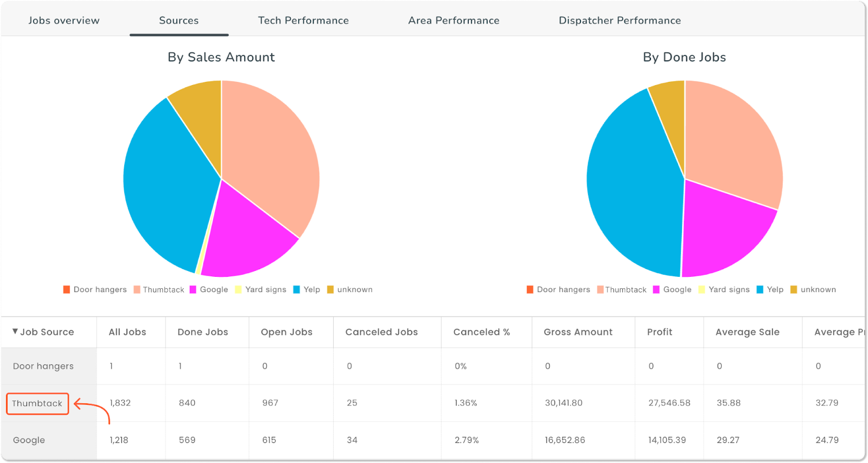This screenshot has height=463, width=868.
Task: Toggle Thumbtack legend in Sales Amount chart
Action: [x=159, y=289]
